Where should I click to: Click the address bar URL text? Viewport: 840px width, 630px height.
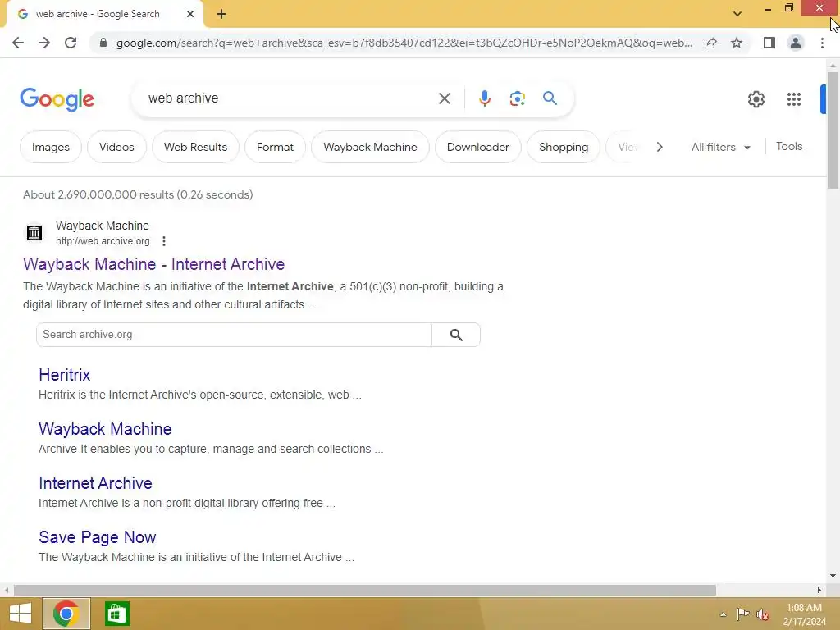(404, 43)
